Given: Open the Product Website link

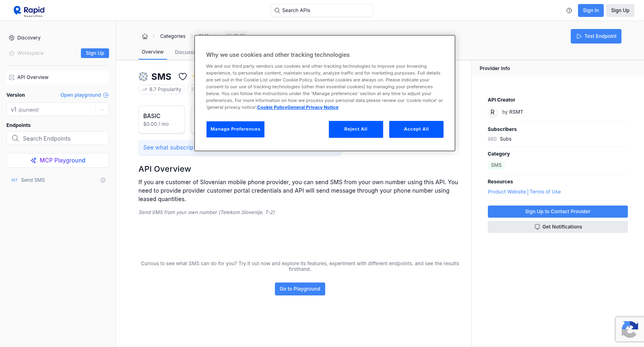Looking at the screenshot, I should (507, 192).
